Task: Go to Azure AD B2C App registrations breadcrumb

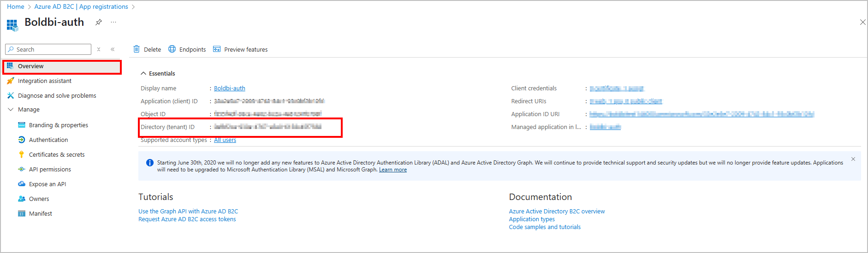Action: click(x=81, y=6)
